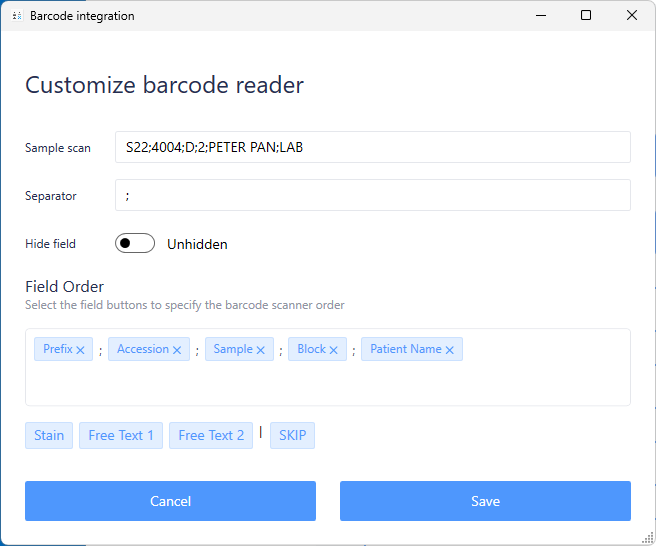This screenshot has height=546, width=656.
Task: Add the Stain field button
Action: click(x=49, y=435)
